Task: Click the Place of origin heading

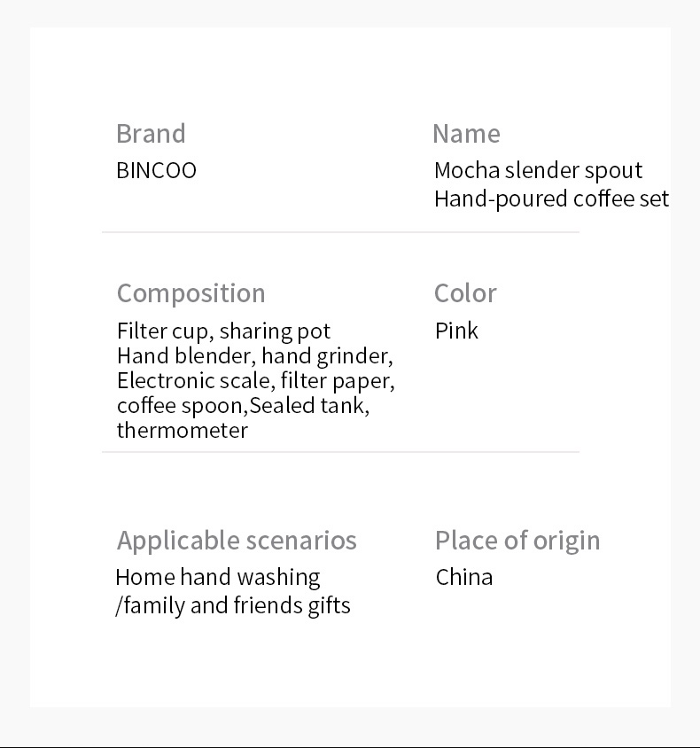Action: pyautogui.click(x=517, y=541)
